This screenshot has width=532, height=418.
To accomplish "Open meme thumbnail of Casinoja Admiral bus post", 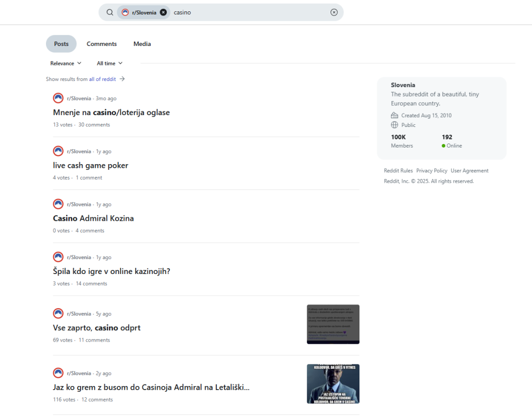I will 333,383.
